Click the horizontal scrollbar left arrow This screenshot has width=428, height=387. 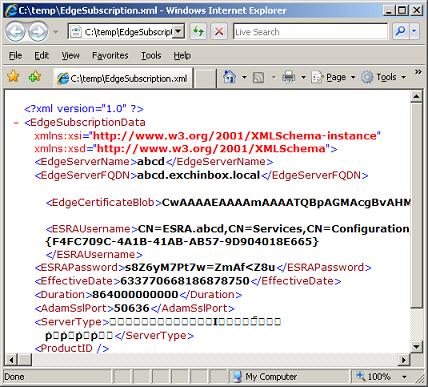11,360
